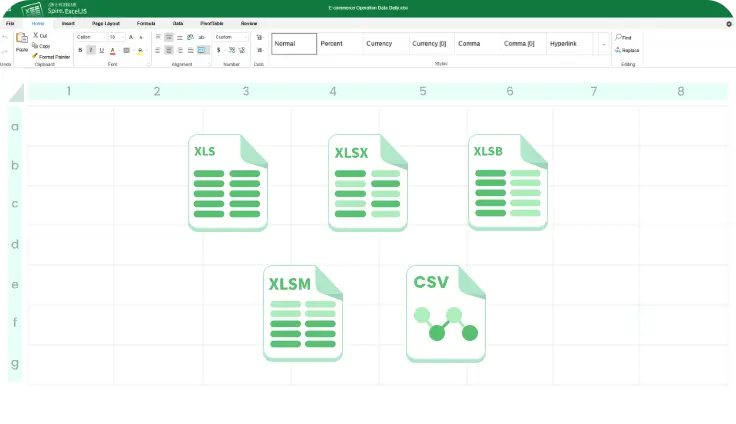Toggle bold formatting
Viewport: 736px width, 424px height.
[x=80, y=49]
